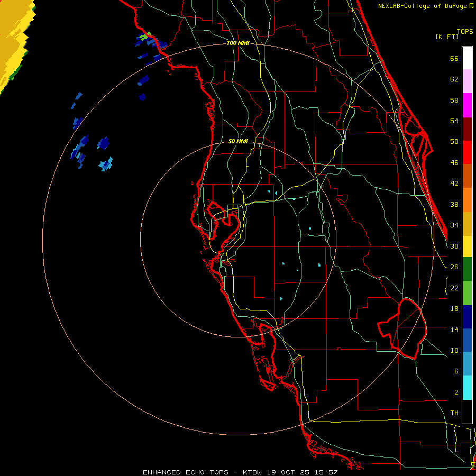Click the legend value "10"
The image size is (476, 476).
point(454,350)
